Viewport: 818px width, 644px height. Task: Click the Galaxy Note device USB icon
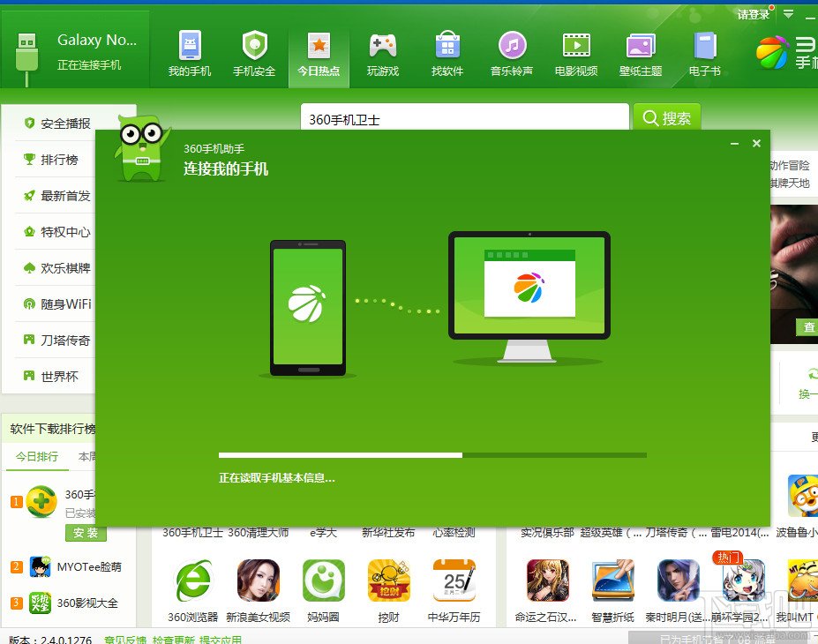[x=26, y=57]
